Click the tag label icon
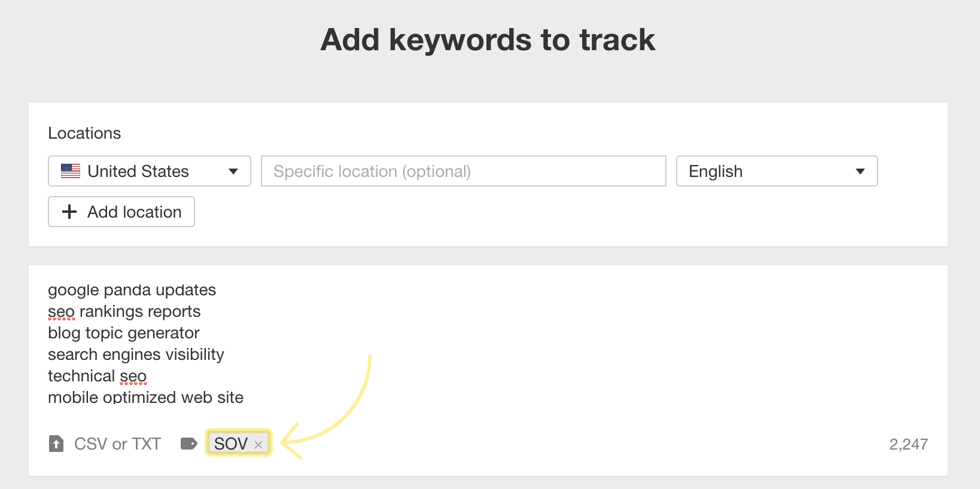Screen dimensions: 980x489 [188, 444]
